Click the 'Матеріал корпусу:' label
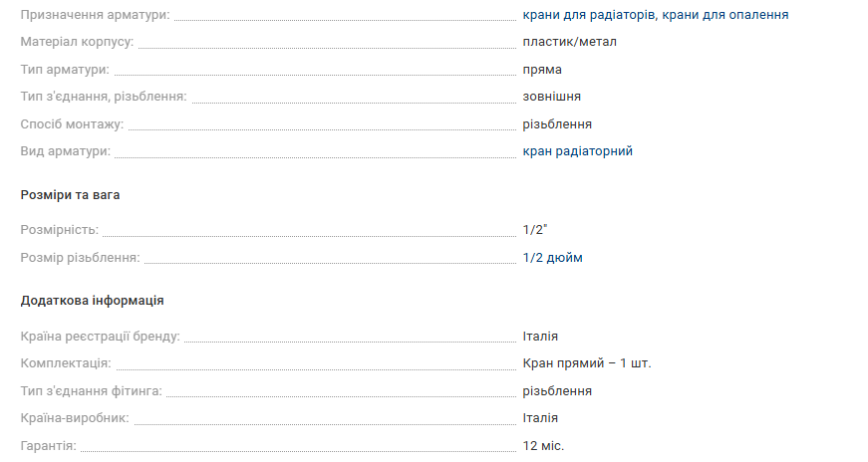Image resolution: width=868 pixels, height=462 pixels. click(77, 42)
